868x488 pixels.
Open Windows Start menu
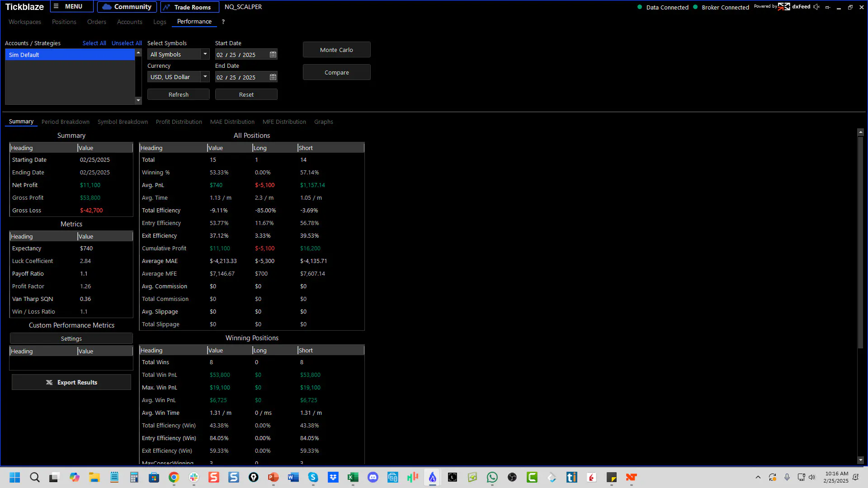click(x=15, y=477)
